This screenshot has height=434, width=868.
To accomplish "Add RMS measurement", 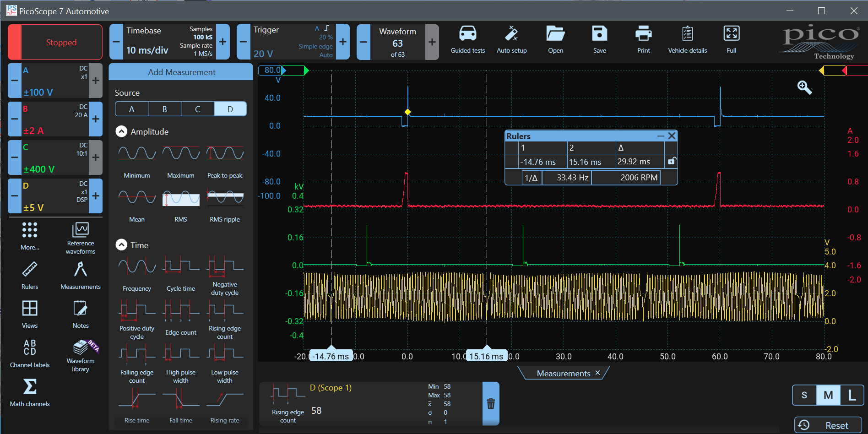I will point(181,205).
